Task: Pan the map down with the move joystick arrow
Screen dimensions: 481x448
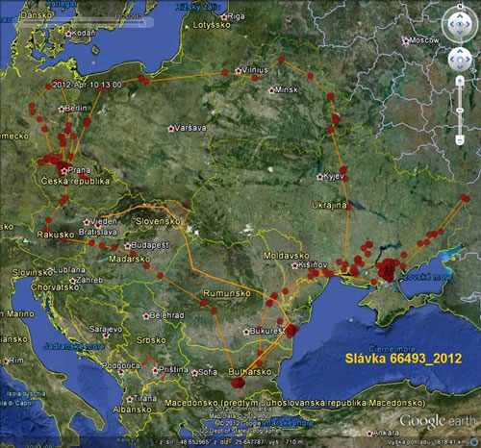Action: click(460, 67)
